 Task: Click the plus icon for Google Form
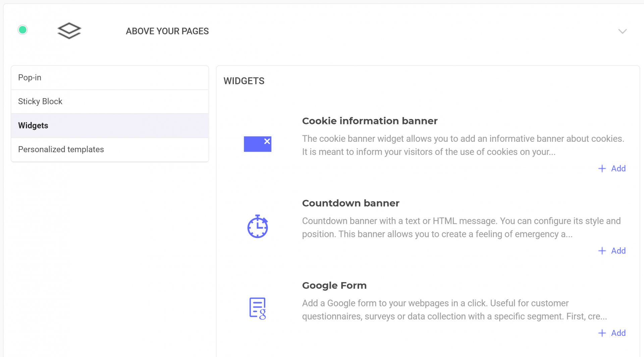pos(602,333)
